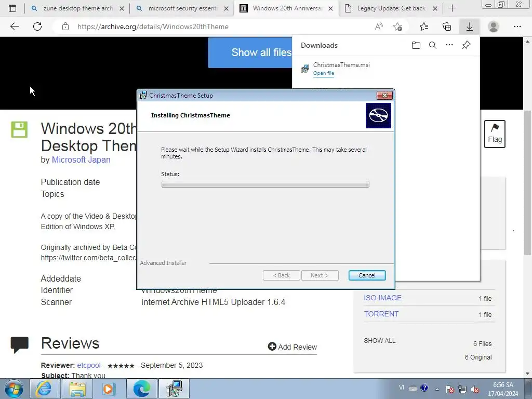Open Edge Settings and more menu
This screenshot has height=399, width=532.
(x=517, y=26)
